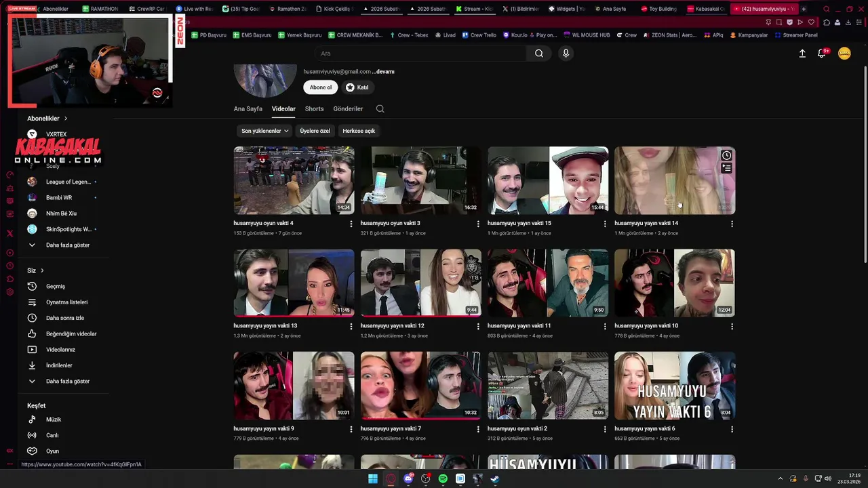Open options for husamyuyu yayın vakti 14
The image size is (868, 488).
732,224
